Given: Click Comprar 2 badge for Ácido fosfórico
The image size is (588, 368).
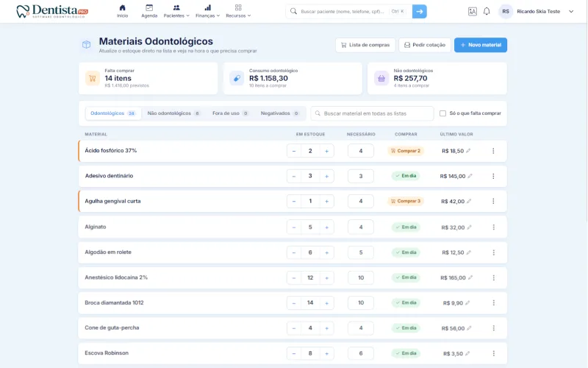Looking at the screenshot, I should tap(406, 151).
